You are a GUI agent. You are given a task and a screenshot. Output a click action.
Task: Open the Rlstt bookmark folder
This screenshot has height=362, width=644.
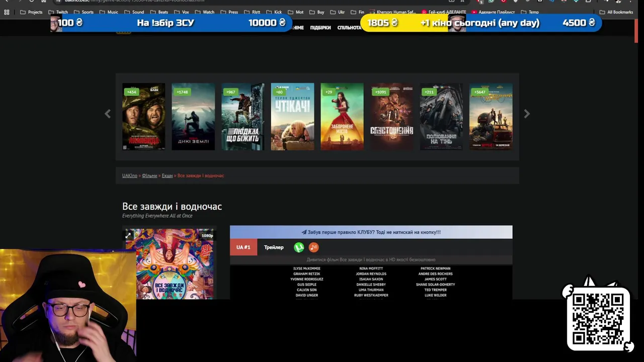tap(252, 12)
